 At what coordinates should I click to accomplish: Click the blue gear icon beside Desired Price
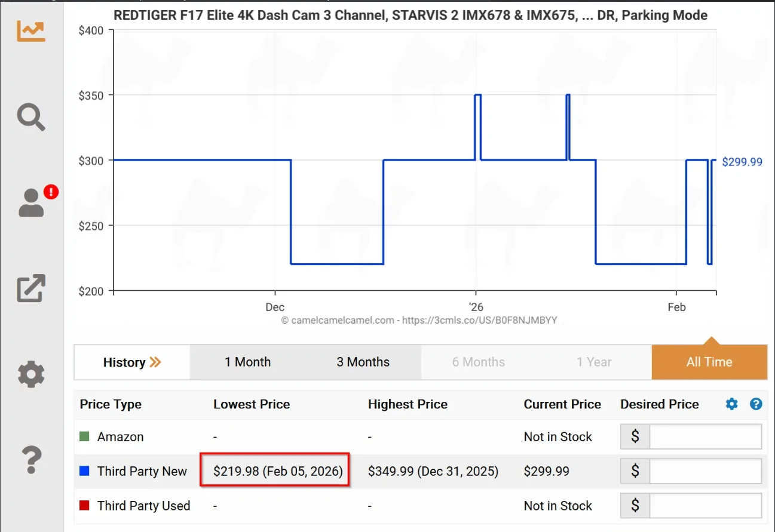pos(732,404)
